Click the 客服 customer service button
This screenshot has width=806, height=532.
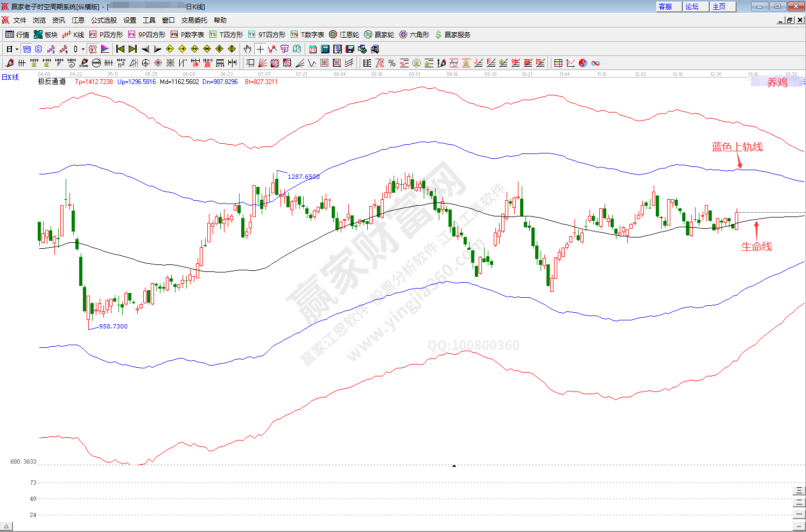665,6
